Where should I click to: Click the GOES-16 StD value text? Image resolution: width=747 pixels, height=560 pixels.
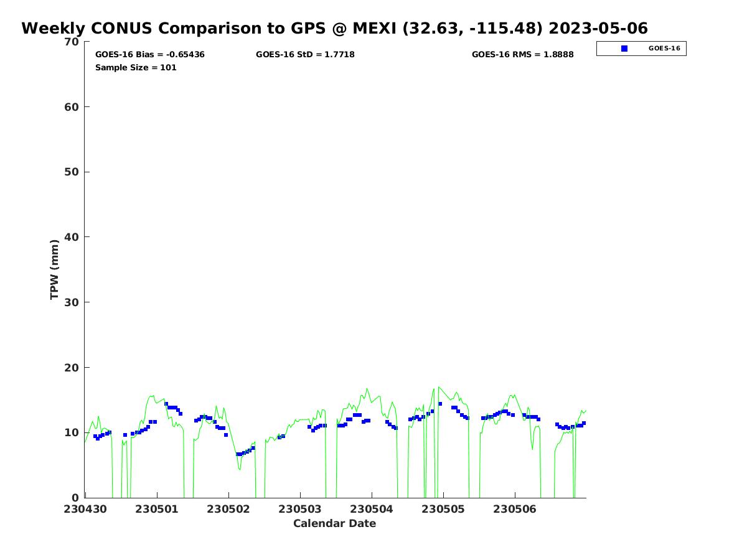click(x=305, y=55)
